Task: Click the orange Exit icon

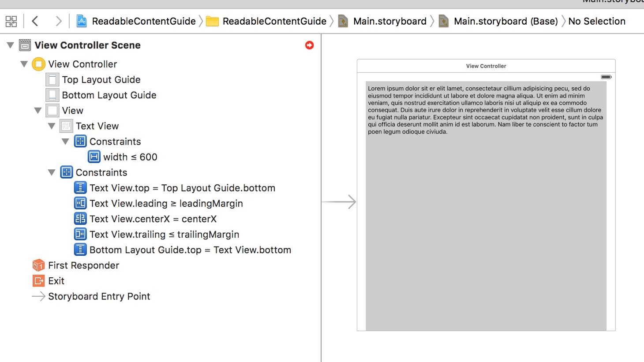Action: [x=39, y=281]
